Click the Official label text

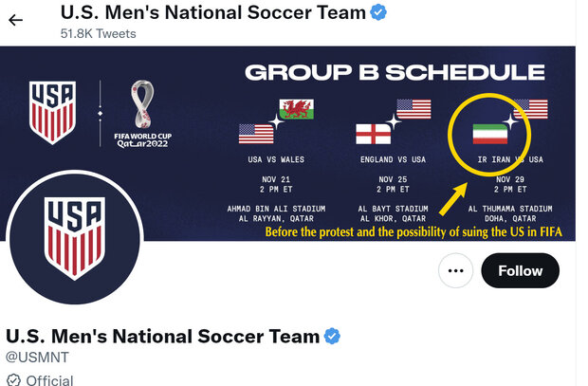(49, 380)
